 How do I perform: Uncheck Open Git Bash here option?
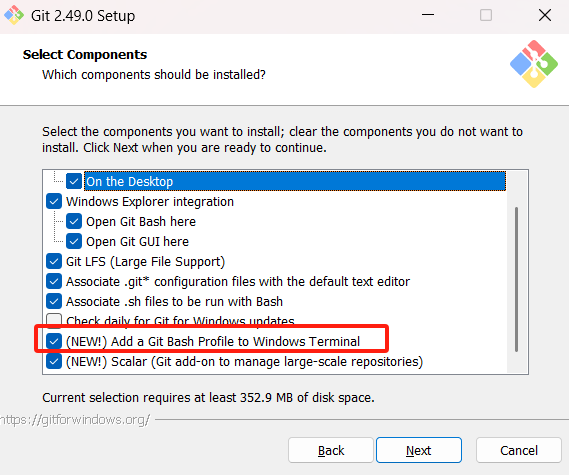[74, 221]
